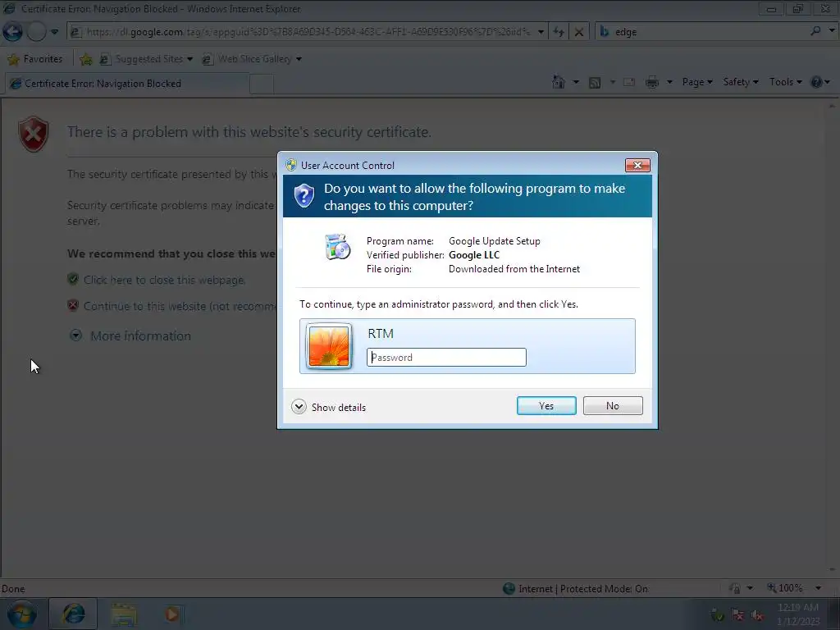This screenshot has width=840, height=630.
Task: Click the RSS Feeds icon
Action: 595,83
